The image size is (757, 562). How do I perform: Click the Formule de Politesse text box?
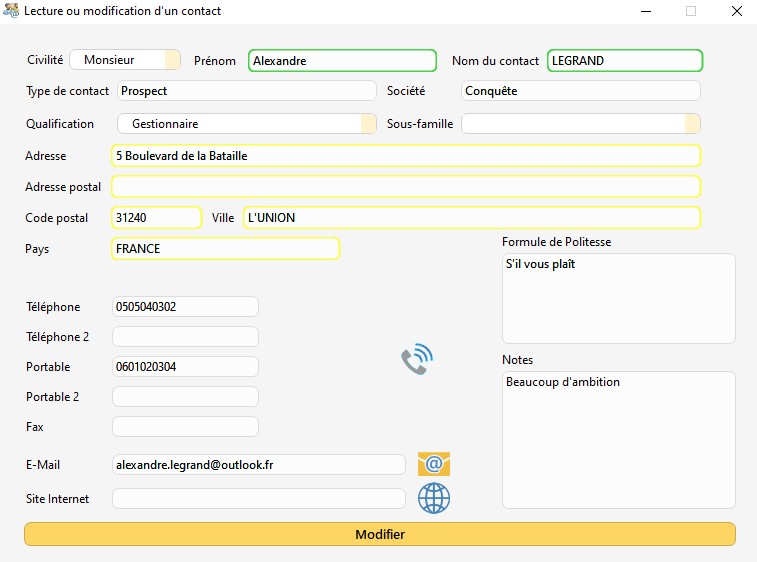618,298
